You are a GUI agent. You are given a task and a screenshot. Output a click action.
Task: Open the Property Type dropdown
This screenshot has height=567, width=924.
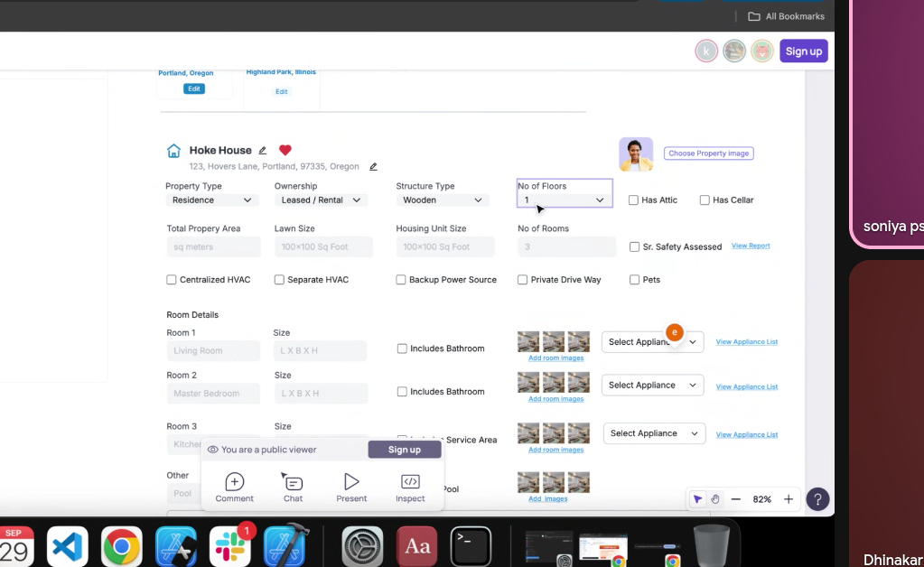tap(212, 200)
